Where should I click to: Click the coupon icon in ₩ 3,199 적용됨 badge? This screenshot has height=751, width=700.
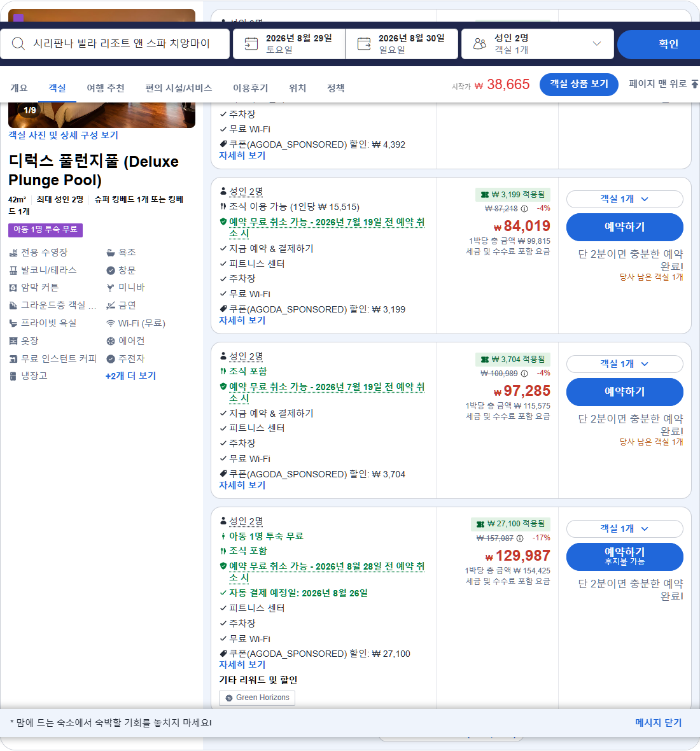coord(484,195)
